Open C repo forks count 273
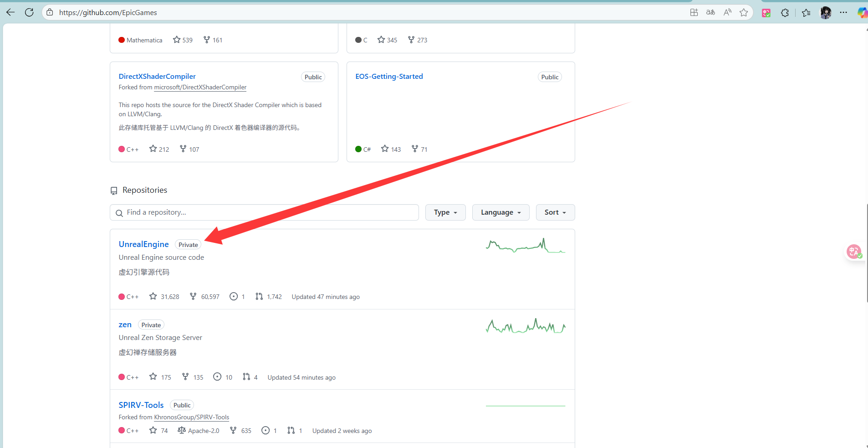Screen dimensions: 868x448 pyautogui.click(x=418, y=40)
